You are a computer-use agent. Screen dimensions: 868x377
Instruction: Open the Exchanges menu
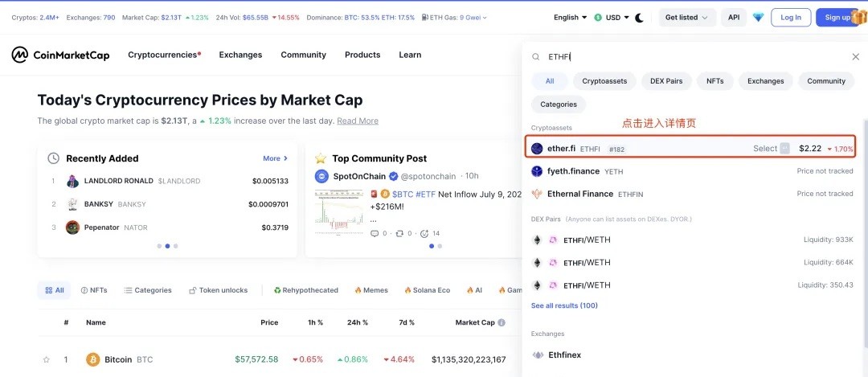tap(240, 55)
